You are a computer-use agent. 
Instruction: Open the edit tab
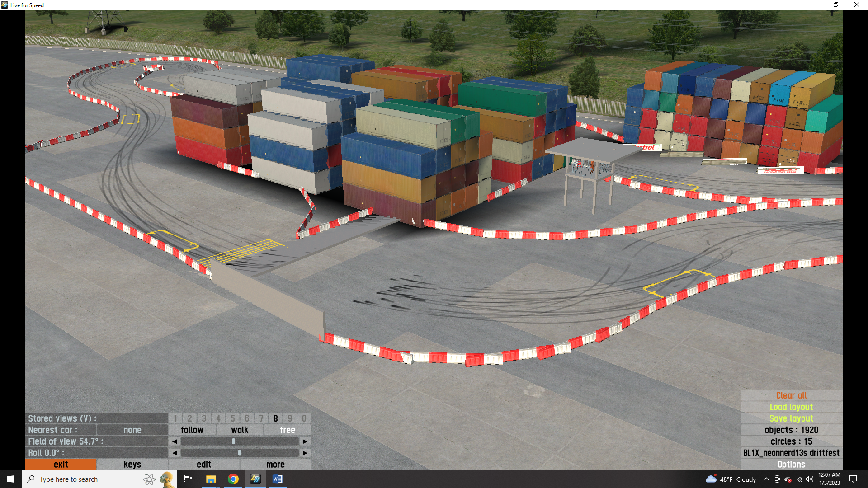pos(204,465)
